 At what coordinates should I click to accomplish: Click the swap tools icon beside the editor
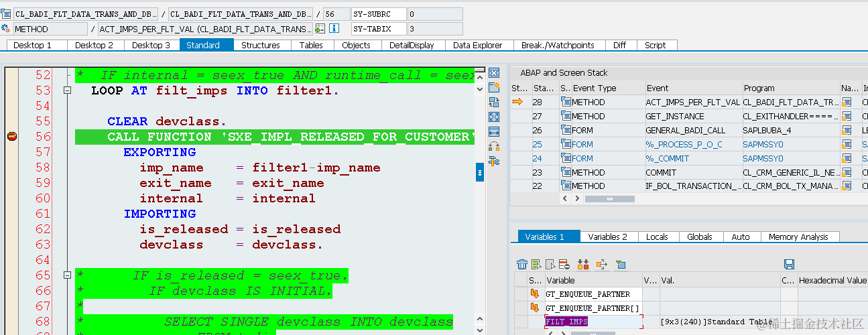(494, 147)
